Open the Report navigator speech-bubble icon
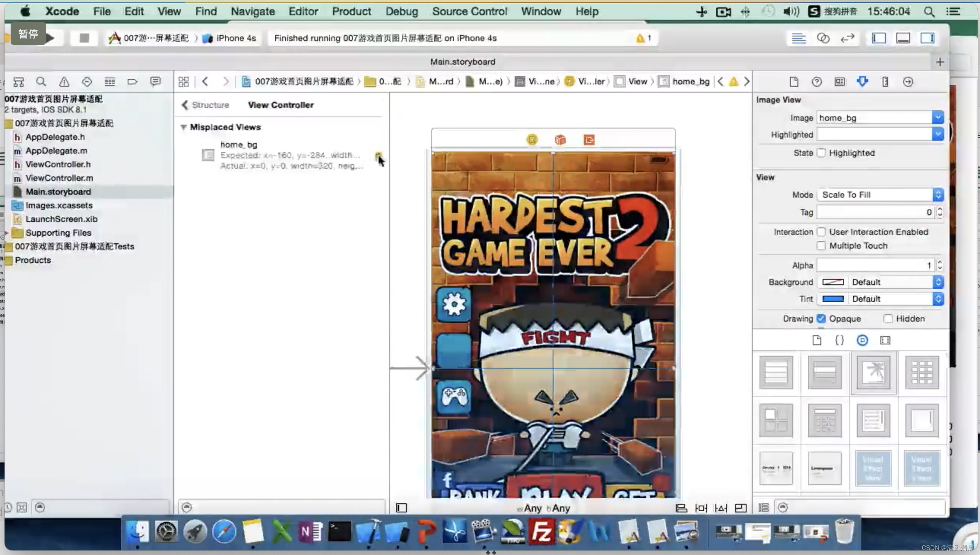 tap(155, 82)
